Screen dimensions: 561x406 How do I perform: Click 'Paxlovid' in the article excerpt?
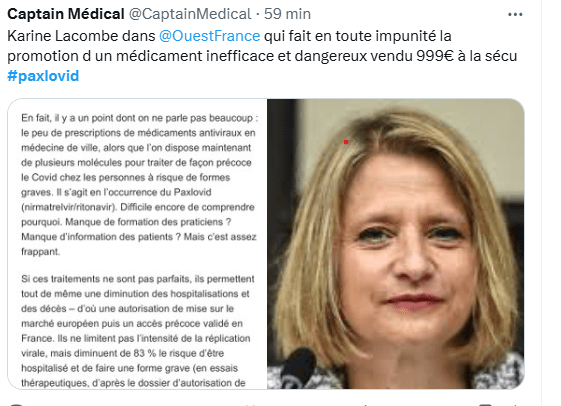tap(192, 192)
